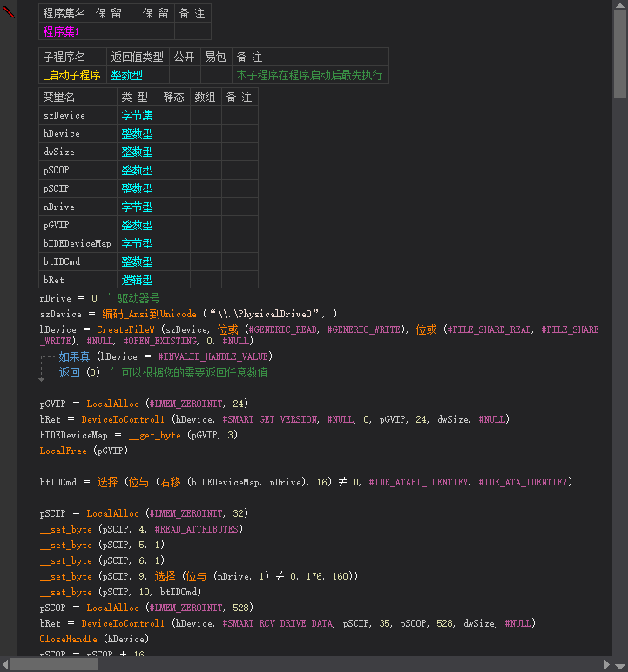Toggle the 静态 cell in the bRet row
628x672 pixels.
(174, 280)
